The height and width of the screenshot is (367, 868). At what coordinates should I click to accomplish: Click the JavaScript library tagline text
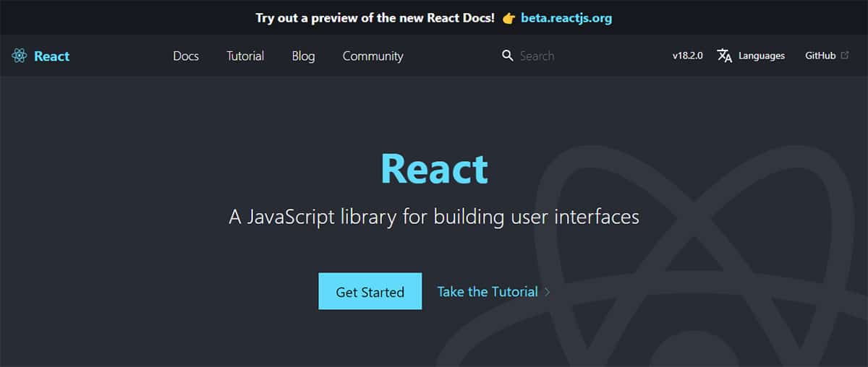(434, 217)
